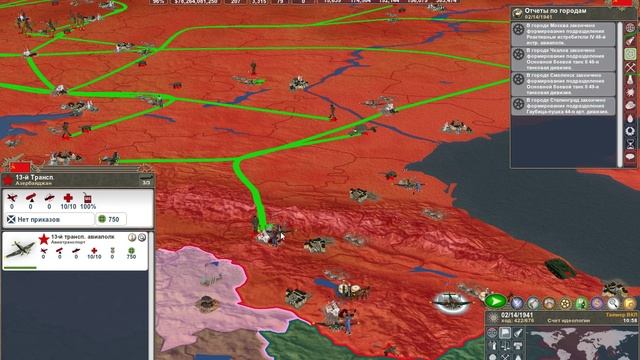Click the red Soviet flag above unit panel
This screenshot has width=640, height=360.
(x=20, y=167)
